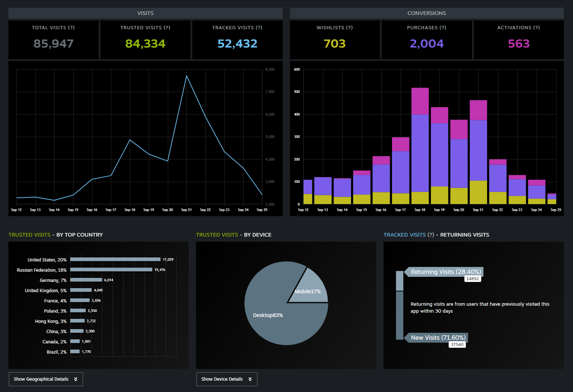Open Trusted Visits (?) help label
The image size is (573, 392).
point(146,28)
